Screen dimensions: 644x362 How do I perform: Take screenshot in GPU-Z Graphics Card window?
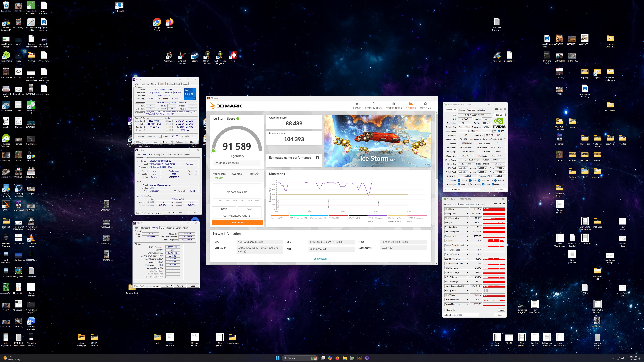point(496,109)
